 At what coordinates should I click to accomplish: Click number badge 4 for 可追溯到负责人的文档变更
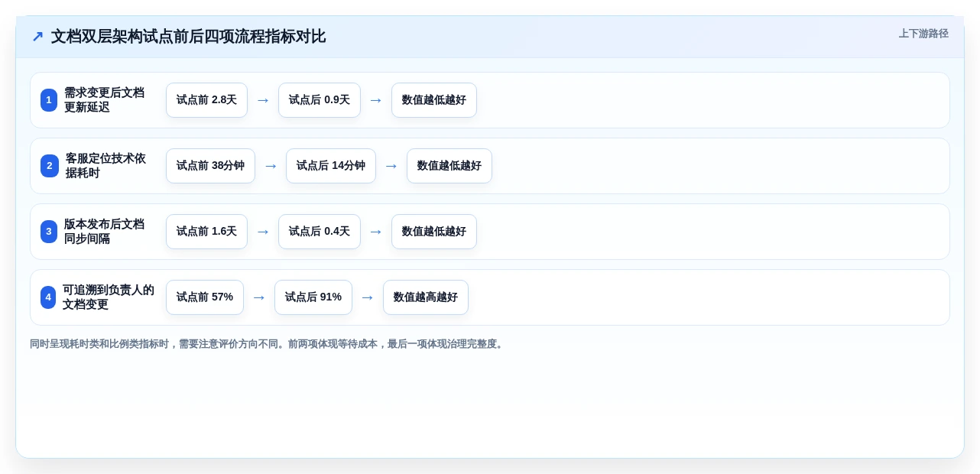48,297
